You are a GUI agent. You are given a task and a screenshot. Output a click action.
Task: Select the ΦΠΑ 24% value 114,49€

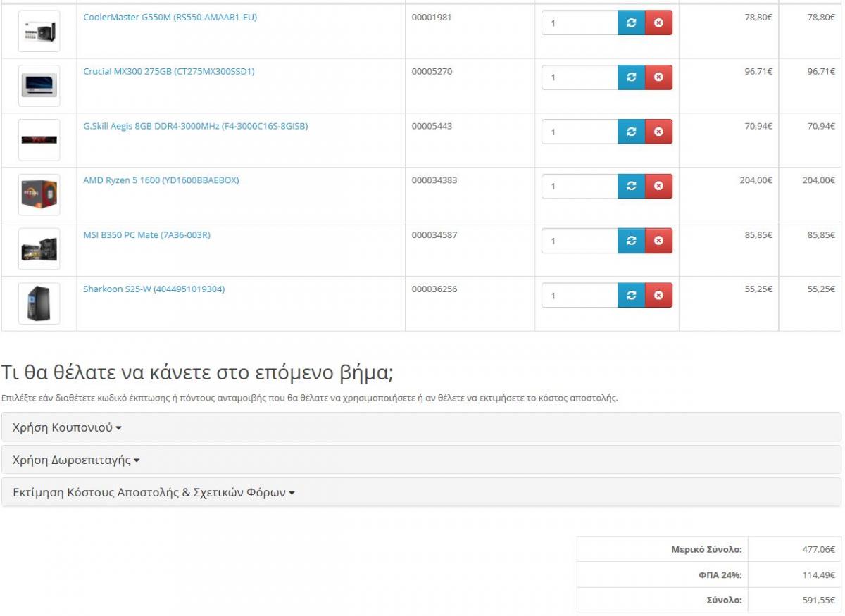pyautogui.click(x=818, y=574)
